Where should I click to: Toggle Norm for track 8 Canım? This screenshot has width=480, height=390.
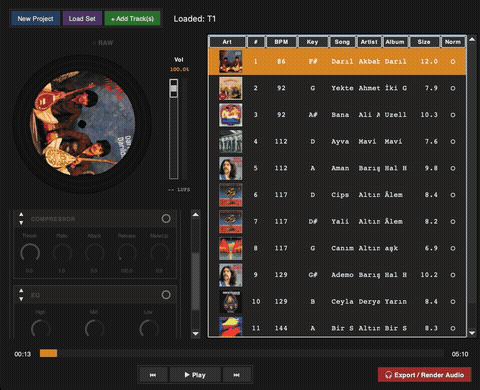tap(453, 248)
